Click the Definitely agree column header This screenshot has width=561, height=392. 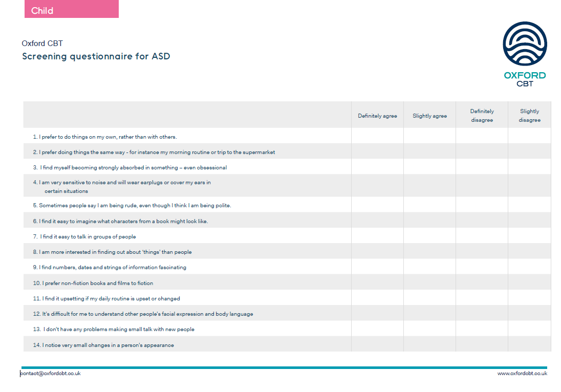click(x=377, y=116)
